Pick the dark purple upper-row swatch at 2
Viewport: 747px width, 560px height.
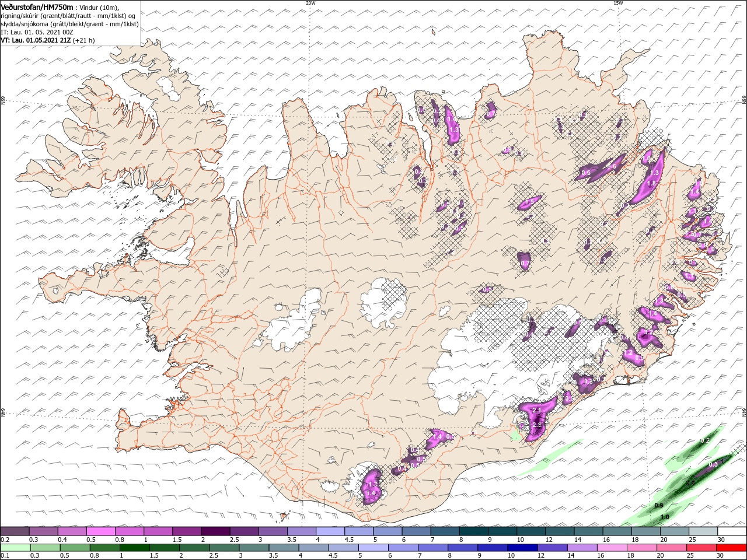coord(215,531)
